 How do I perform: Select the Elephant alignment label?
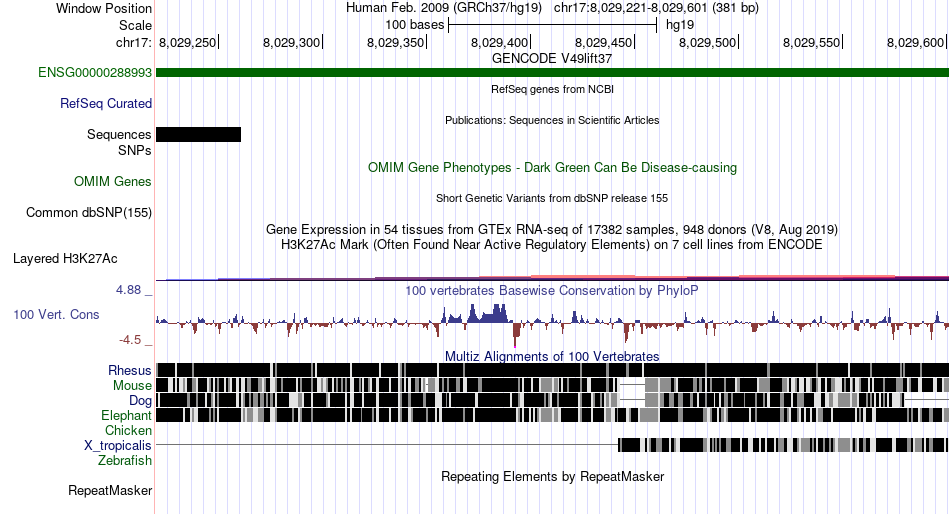pos(126,416)
